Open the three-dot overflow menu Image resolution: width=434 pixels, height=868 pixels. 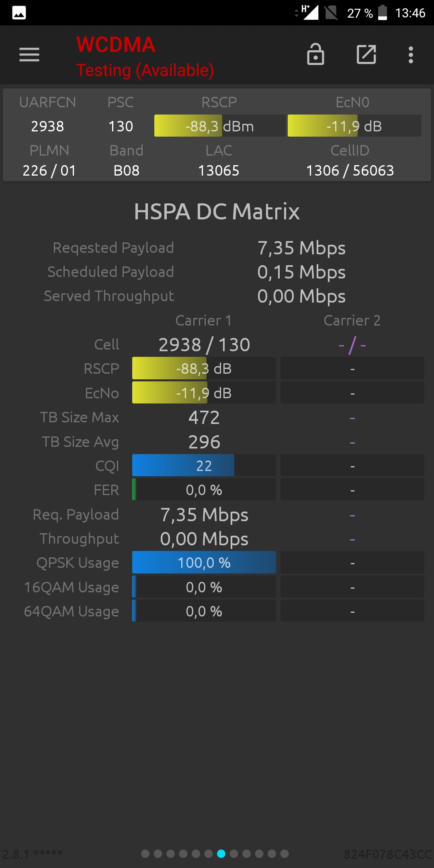(411, 55)
